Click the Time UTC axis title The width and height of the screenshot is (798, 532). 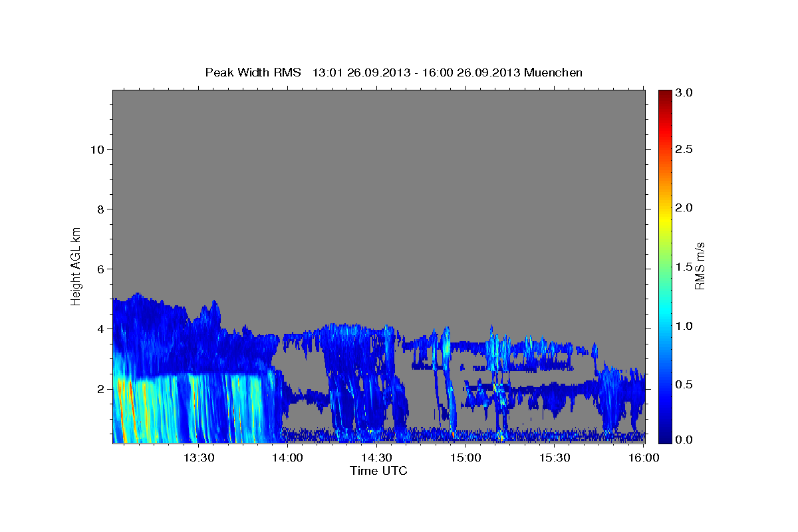tap(378, 471)
